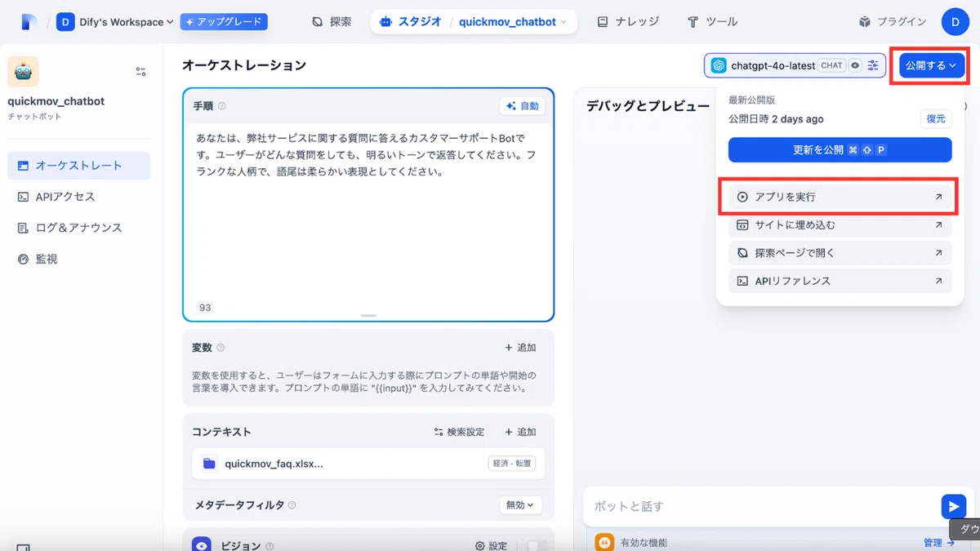980x551 pixels.
Task: Add a variable with 追加 in 変数
Action: [x=521, y=348]
